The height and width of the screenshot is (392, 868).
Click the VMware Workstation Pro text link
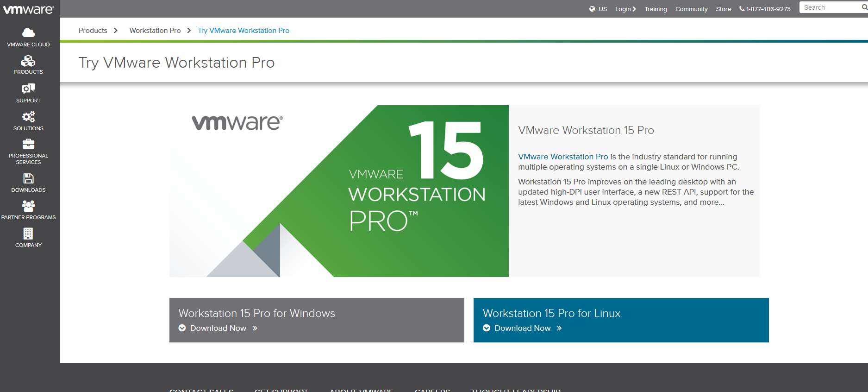563,157
